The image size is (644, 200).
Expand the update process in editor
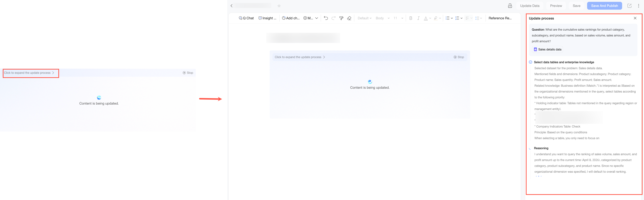pos(300,57)
